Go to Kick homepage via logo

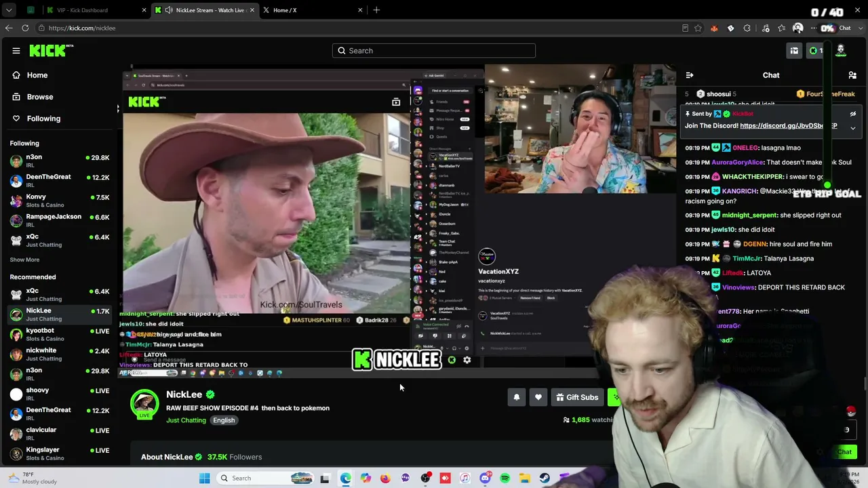pos(51,50)
